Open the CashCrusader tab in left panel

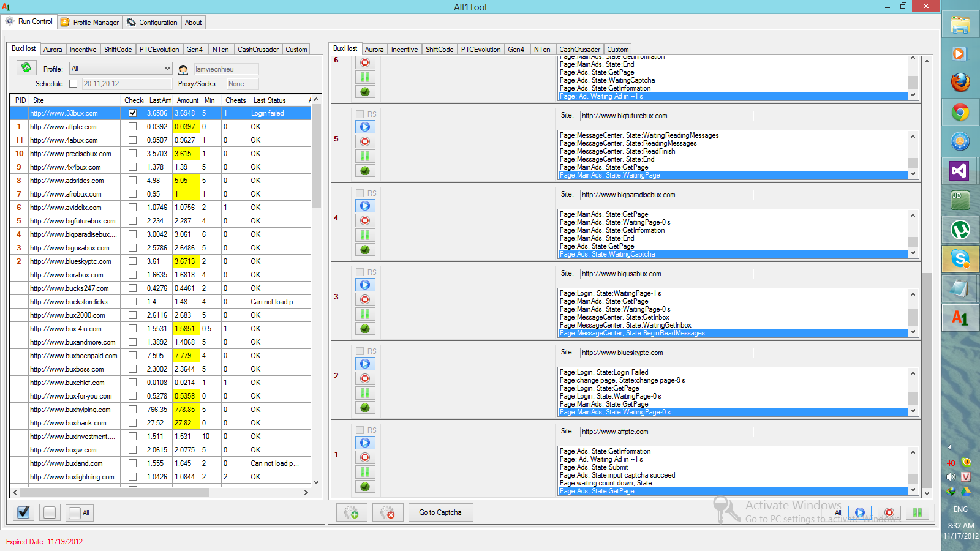click(258, 50)
